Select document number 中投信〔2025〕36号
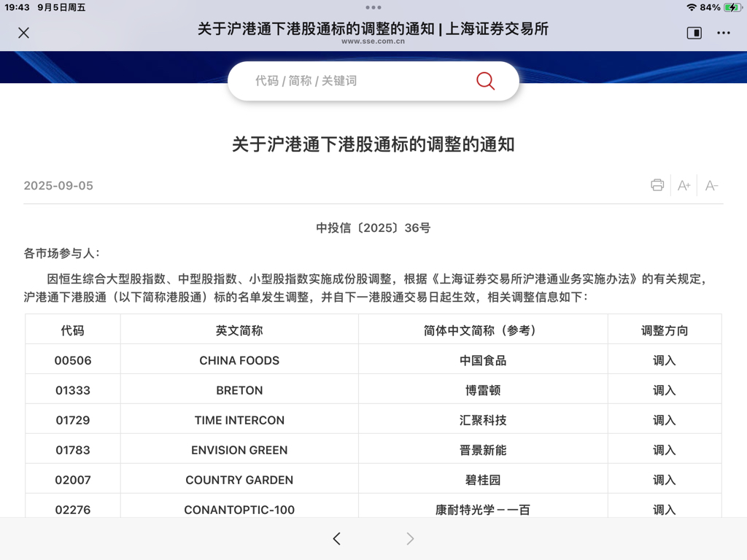 point(373,228)
